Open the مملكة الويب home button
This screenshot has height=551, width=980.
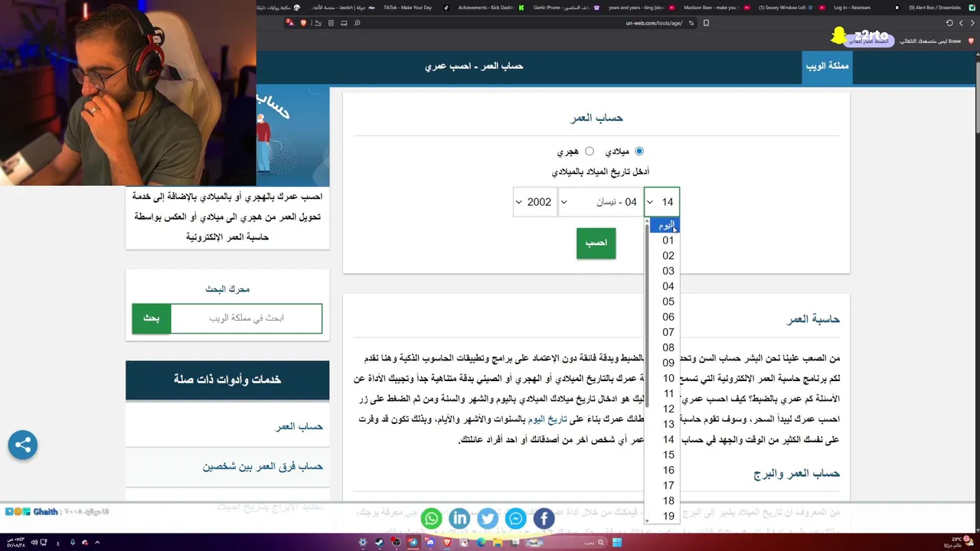point(826,67)
